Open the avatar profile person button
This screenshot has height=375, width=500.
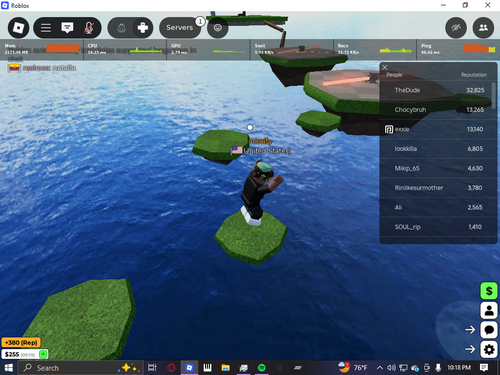point(489,310)
